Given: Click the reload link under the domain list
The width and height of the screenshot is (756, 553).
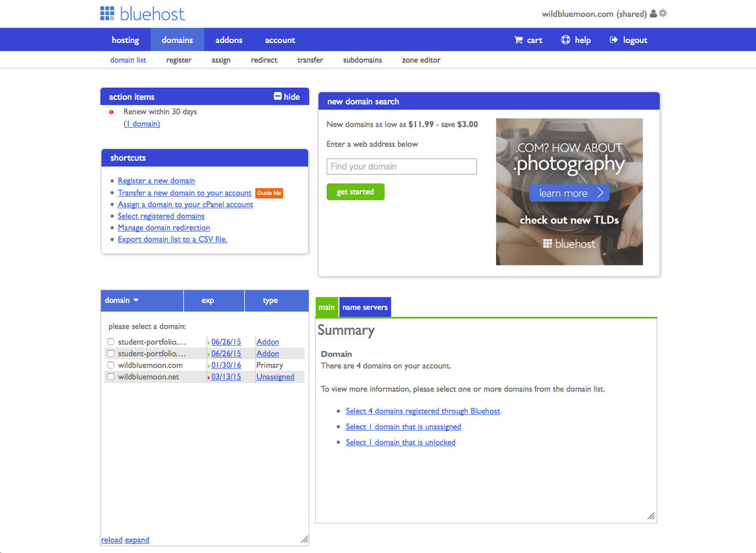Looking at the screenshot, I should pyautogui.click(x=112, y=540).
